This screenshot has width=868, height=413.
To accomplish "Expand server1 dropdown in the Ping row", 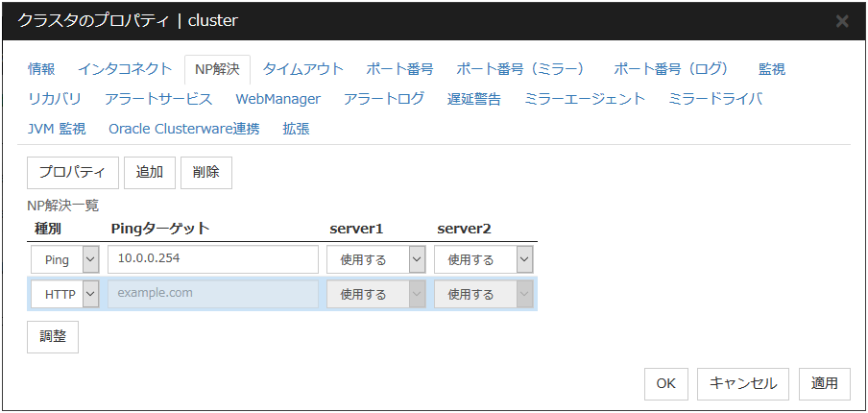I will [x=375, y=259].
